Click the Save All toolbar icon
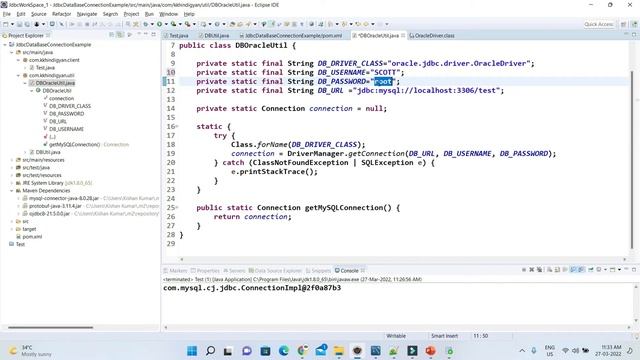640x360 pixels. [27, 24]
